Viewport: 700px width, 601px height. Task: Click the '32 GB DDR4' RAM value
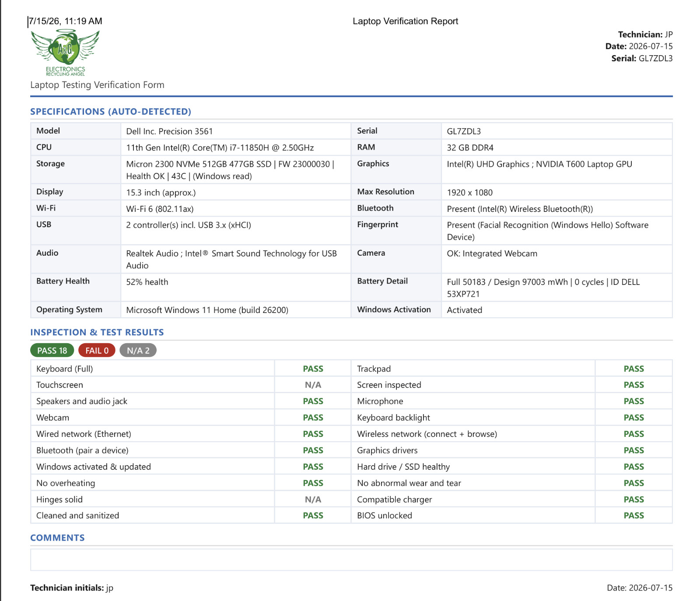coord(470,148)
